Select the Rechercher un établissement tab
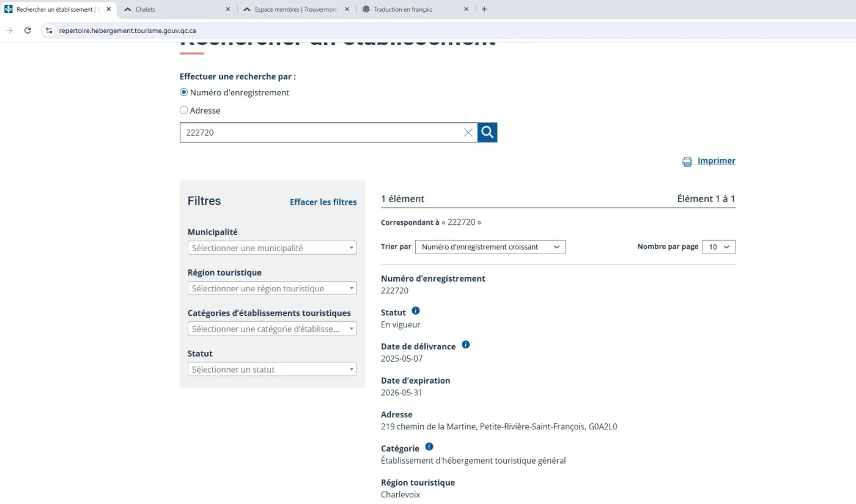This screenshot has width=856, height=504. tap(58, 9)
